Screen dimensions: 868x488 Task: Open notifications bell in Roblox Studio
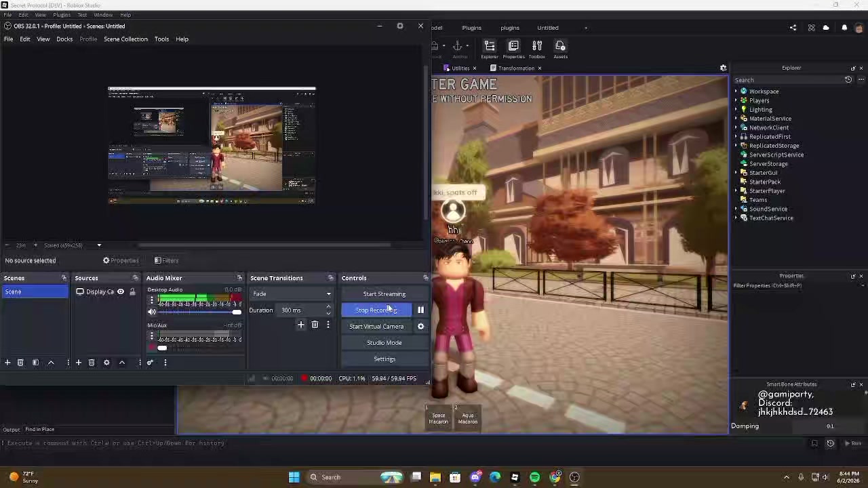click(x=844, y=28)
